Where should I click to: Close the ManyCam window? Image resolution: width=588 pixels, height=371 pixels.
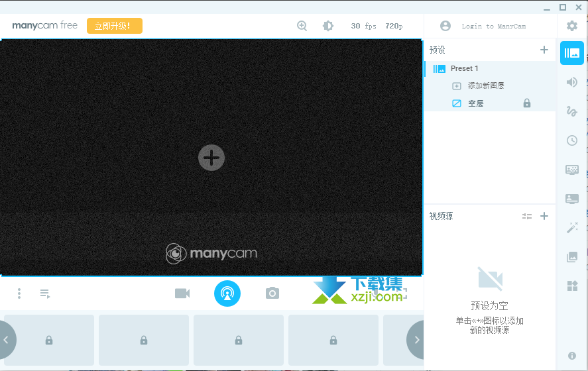tap(579, 7)
